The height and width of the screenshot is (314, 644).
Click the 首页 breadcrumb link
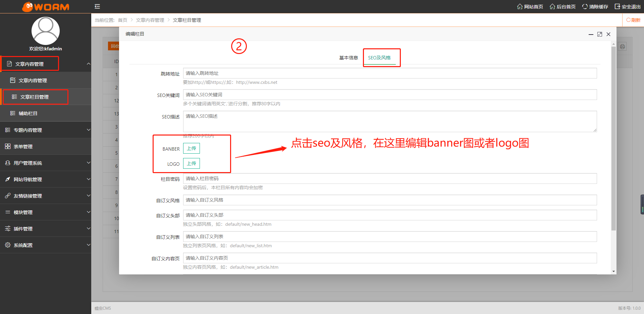coord(122,20)
